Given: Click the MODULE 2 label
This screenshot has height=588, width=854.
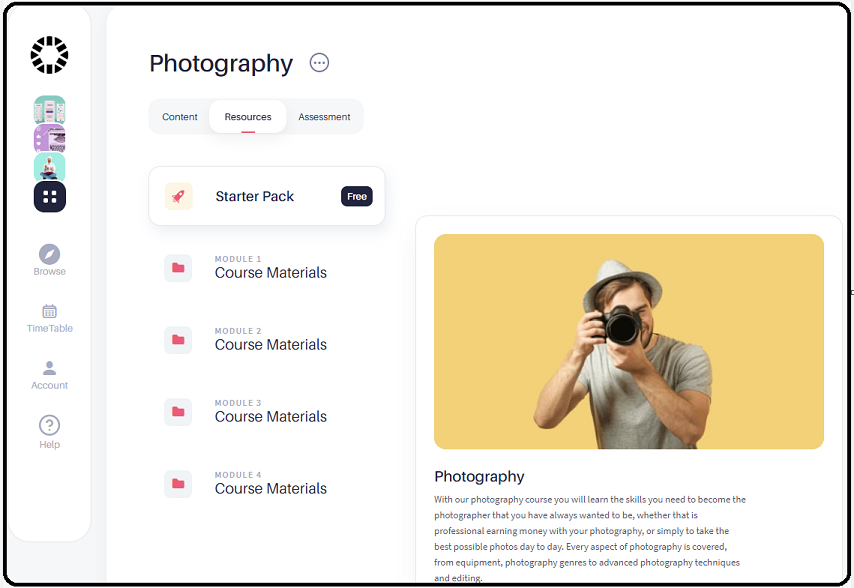Looking at the screenshot, I should coord(238,330).
